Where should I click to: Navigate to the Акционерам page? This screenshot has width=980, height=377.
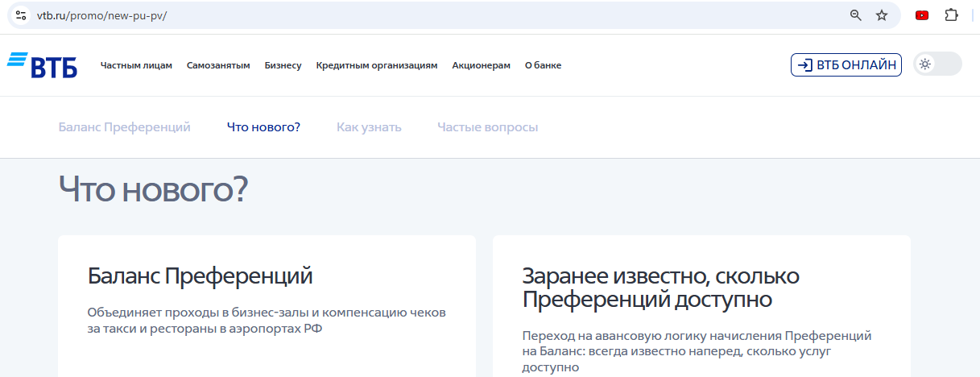point(481,65)
